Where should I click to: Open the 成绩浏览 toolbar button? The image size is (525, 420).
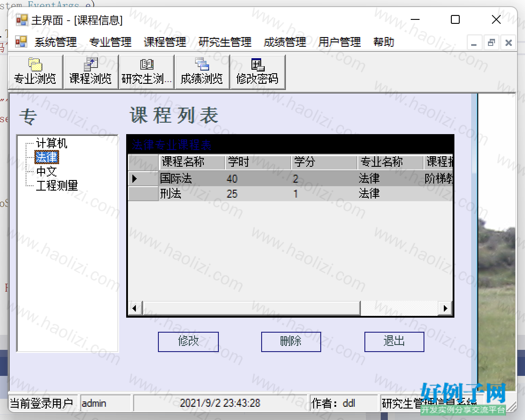pyautogui.click(x=202, y=72)
